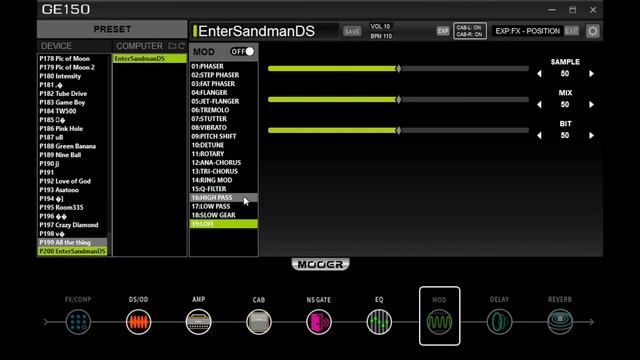The image size is (640, 360).
Task: Load preset P178 Pic of Moon
Action: coord(73,58)
